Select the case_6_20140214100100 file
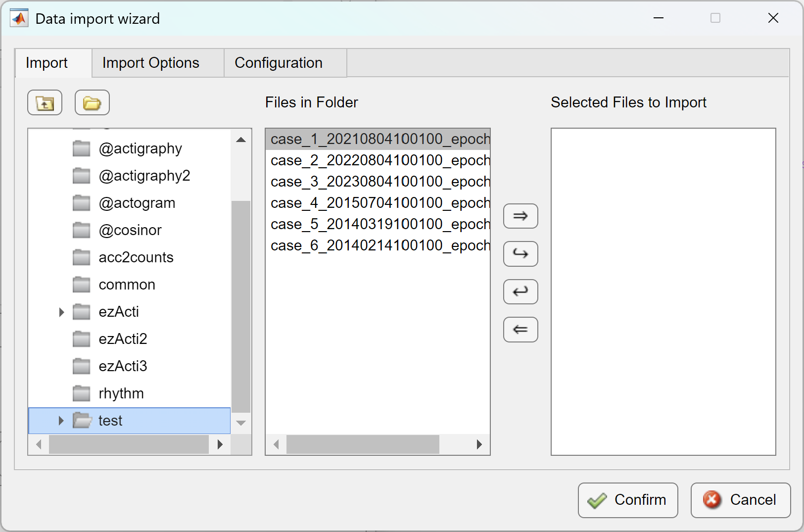 coord(379,245)
